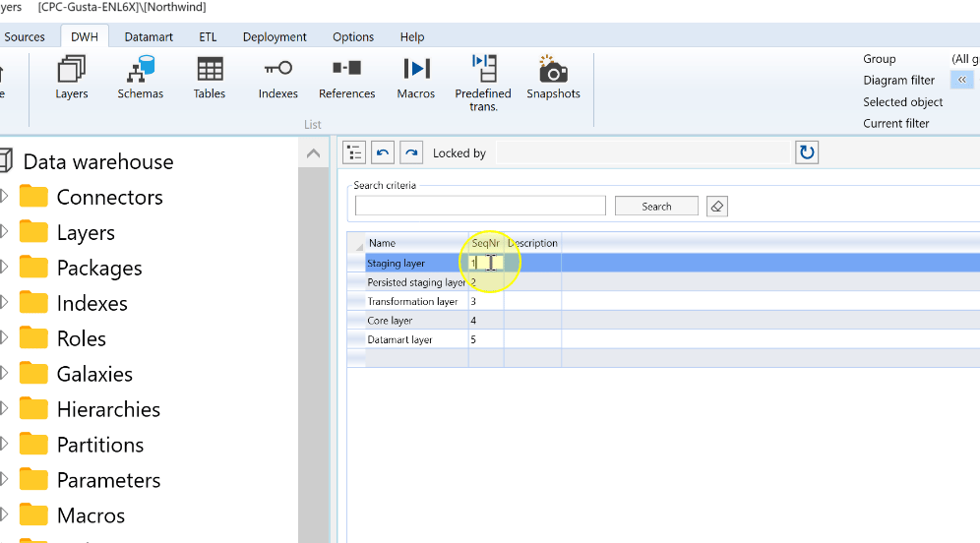Sort by the Name column header
This screenshot has width=980, height=543.
point(417,243)
